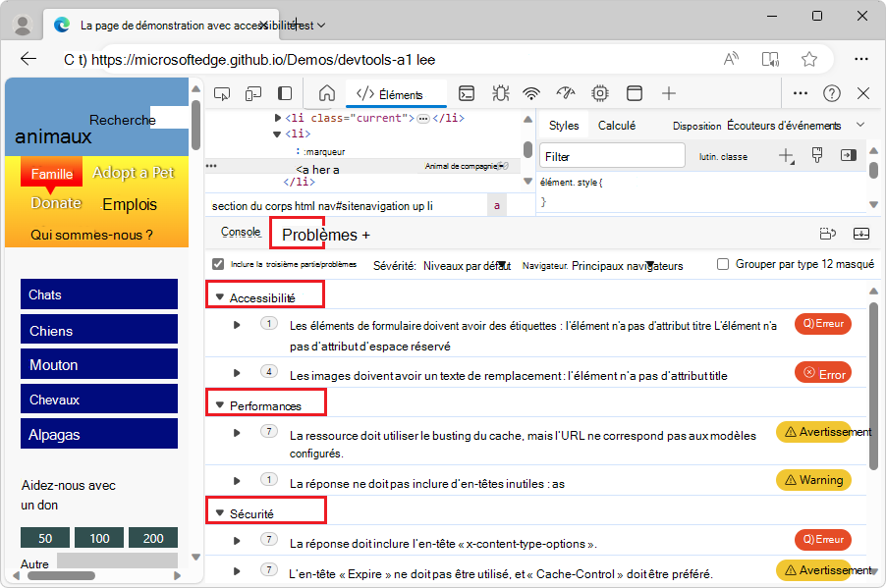This screenshot has width=886, height=588.
Task: Close DevTools with the X icon
Action: point(863,93)
